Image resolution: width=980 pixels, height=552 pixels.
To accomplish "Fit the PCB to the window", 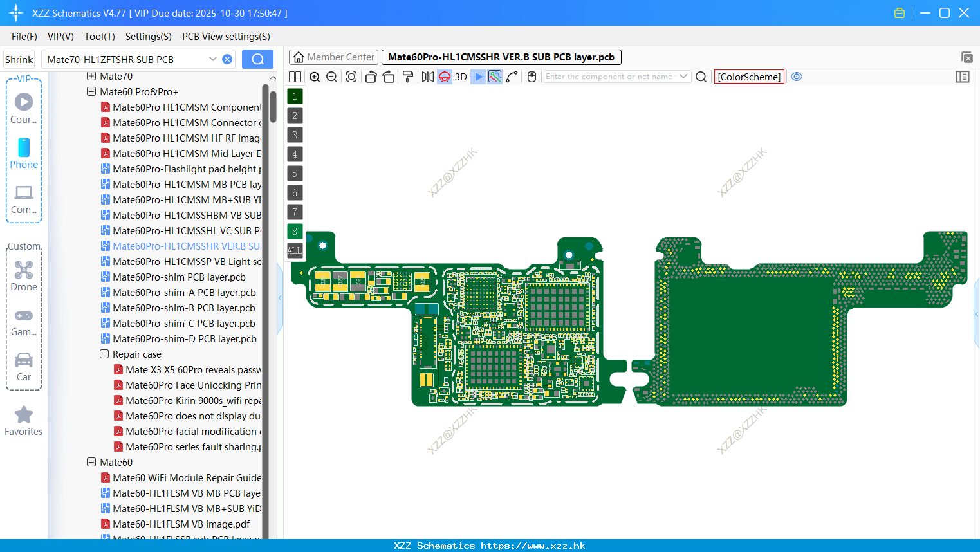I will pos(351,77).
